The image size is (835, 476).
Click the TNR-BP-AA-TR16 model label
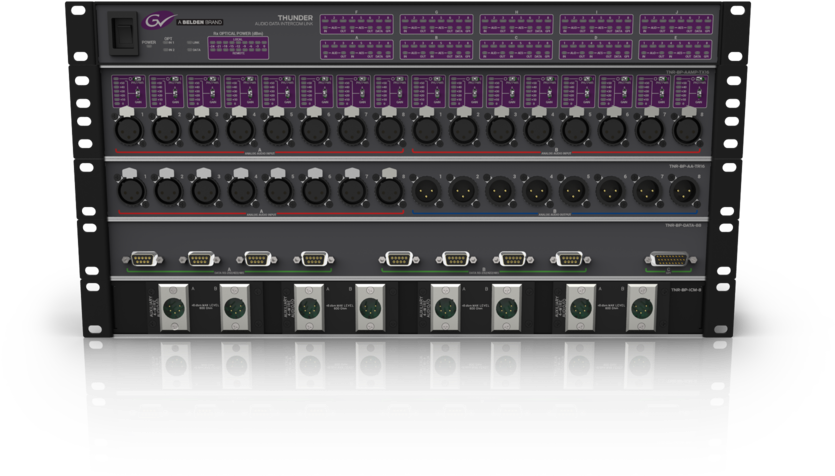pos(687,167)
